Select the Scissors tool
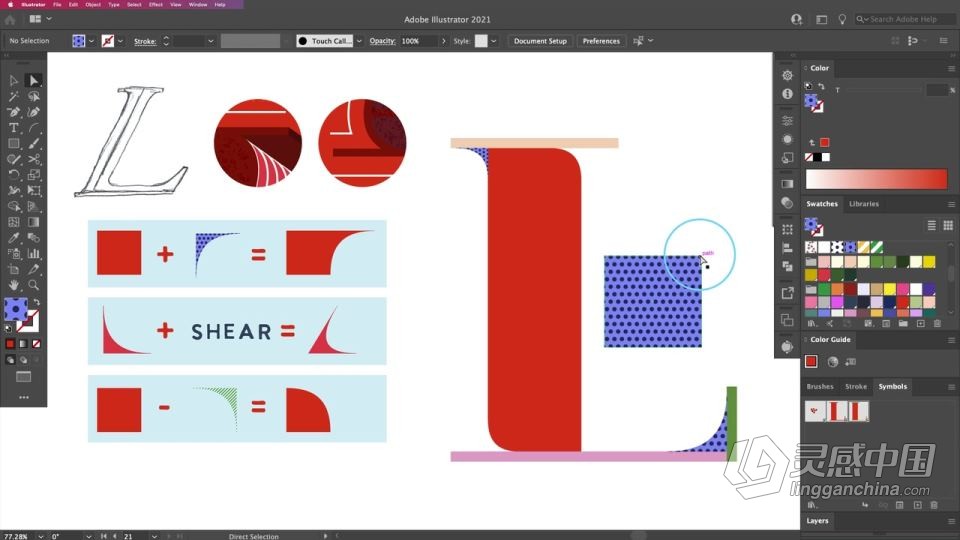The image size is (960, 540). click(x=33, y=159)
